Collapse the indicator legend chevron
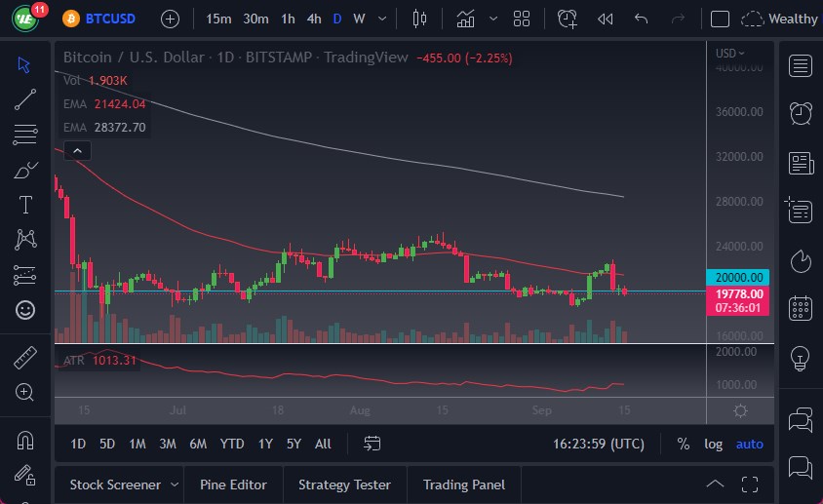The width and height of the screenshot is (823, 504). (76, 150)
